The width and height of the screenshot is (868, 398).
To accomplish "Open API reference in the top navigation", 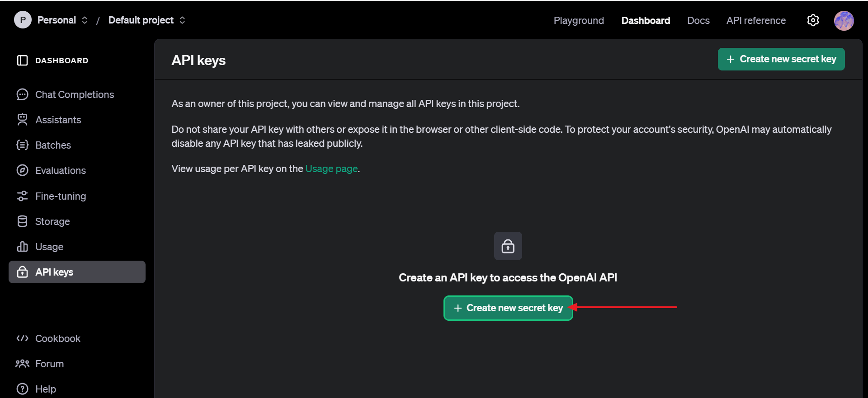I will (756, 20).
